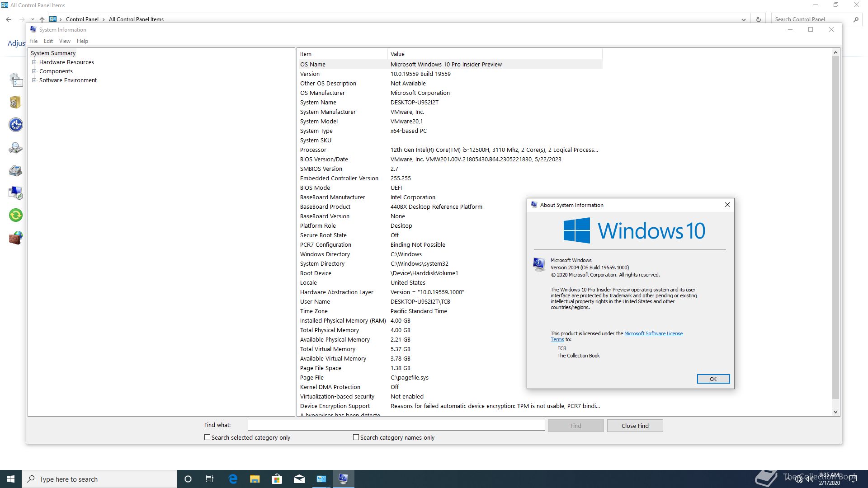Viewport: 868px width, 488px height.
Task: Enable Search selected category only checkbox
Action: (x=207, y=437)
